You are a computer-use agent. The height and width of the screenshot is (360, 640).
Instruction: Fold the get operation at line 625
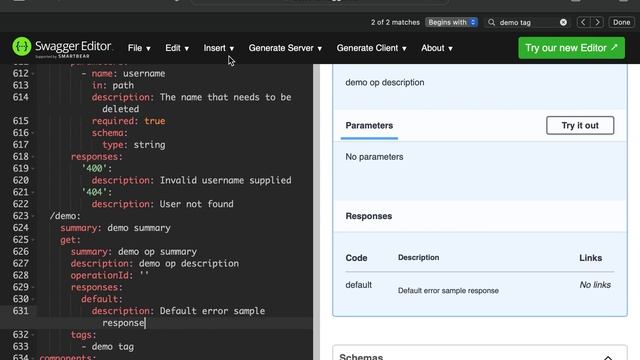click(x=33, y=240)
